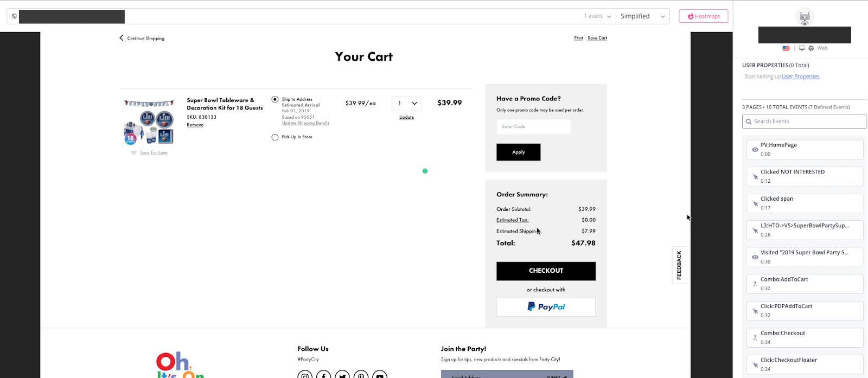The image size is (868, 378).
Task: Click the Save Cart link
Action: tap(597, 38)
